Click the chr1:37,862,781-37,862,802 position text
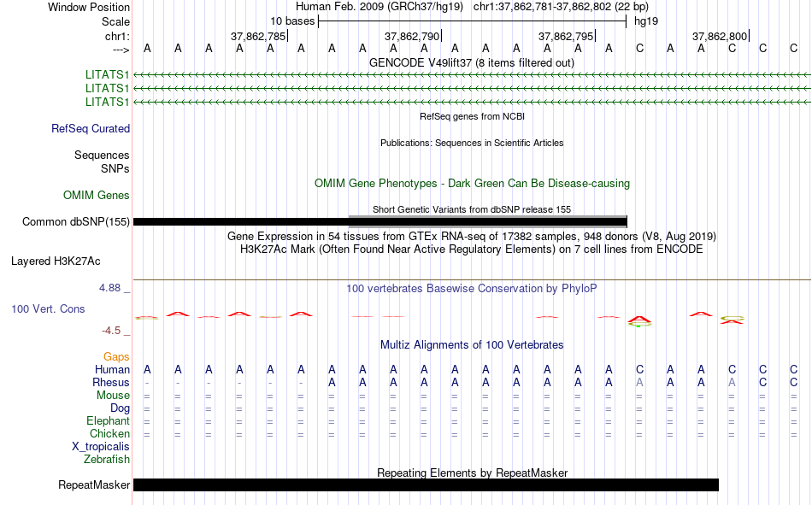812x505 pixels. (561, 7)
